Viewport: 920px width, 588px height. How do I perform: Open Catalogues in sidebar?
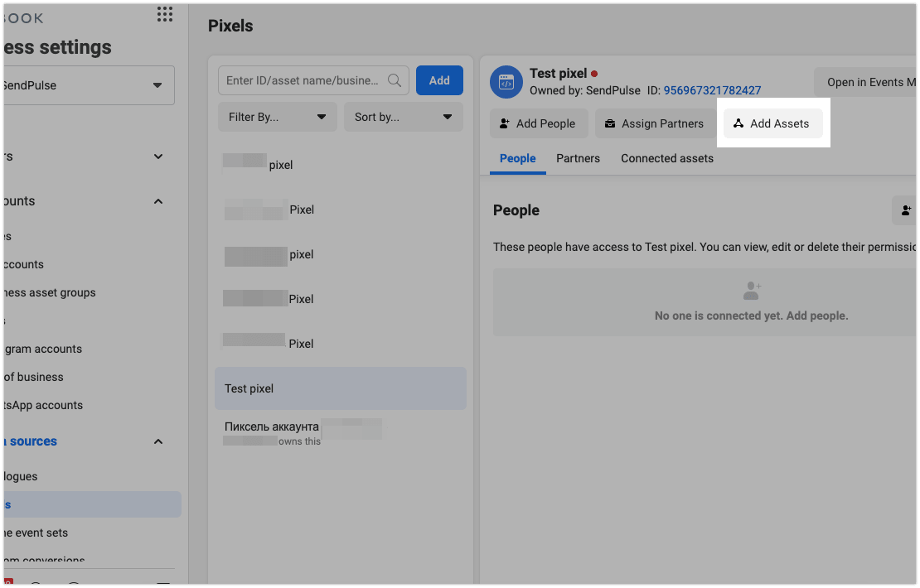click(x=21, y=477)
